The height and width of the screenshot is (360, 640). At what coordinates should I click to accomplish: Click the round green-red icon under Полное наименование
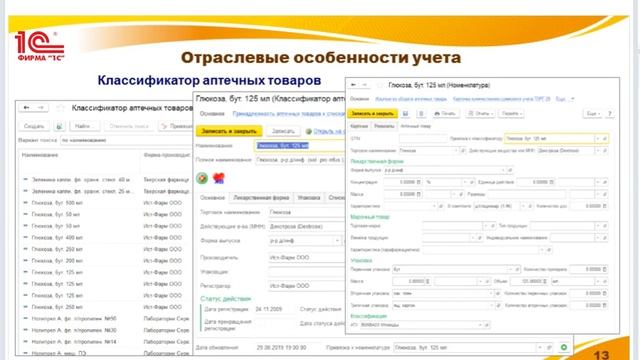(202, 178)
